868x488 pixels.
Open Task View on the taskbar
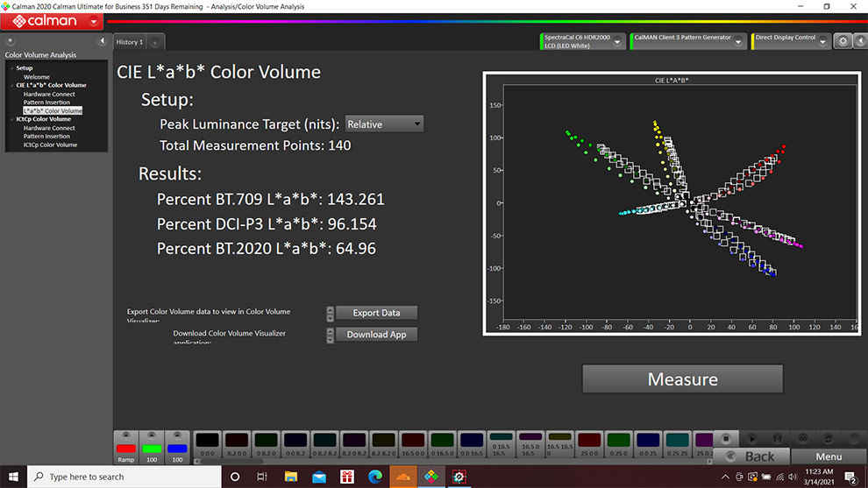(x=262, y=477)
